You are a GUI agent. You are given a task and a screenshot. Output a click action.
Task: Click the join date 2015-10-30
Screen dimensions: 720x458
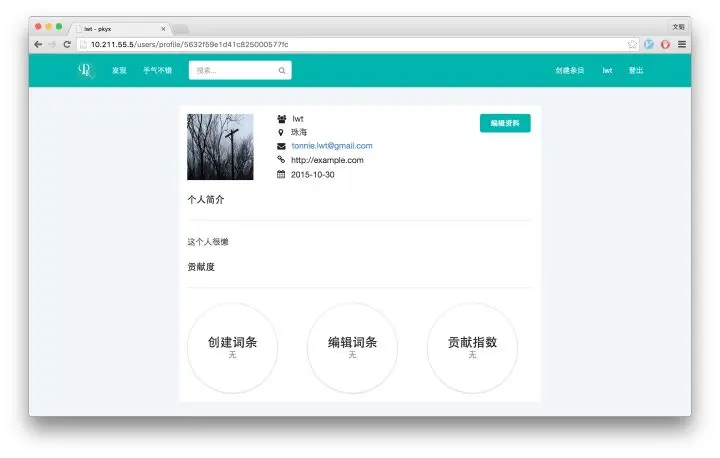point(312,175)
